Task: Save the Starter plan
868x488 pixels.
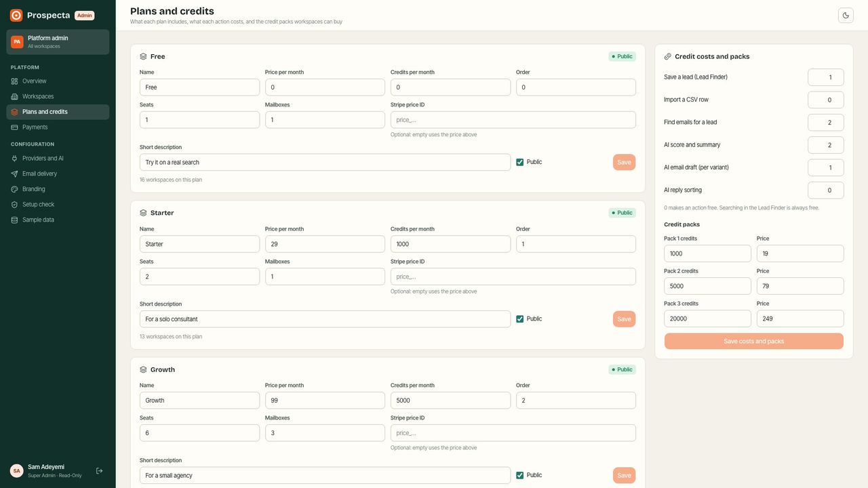Action: click(624, 319)
